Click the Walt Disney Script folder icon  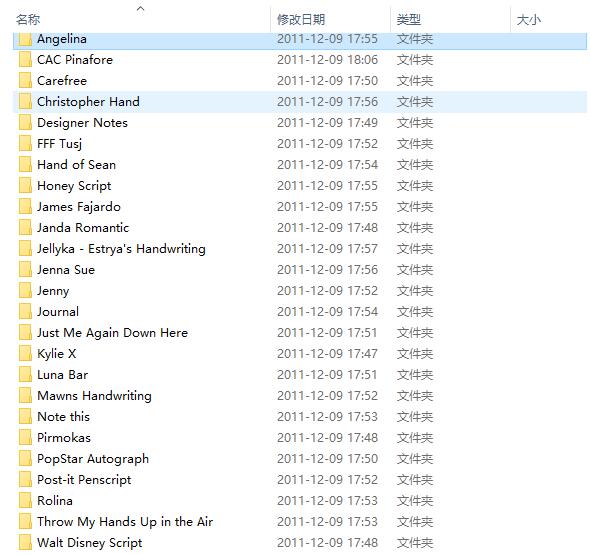[25, 543]
